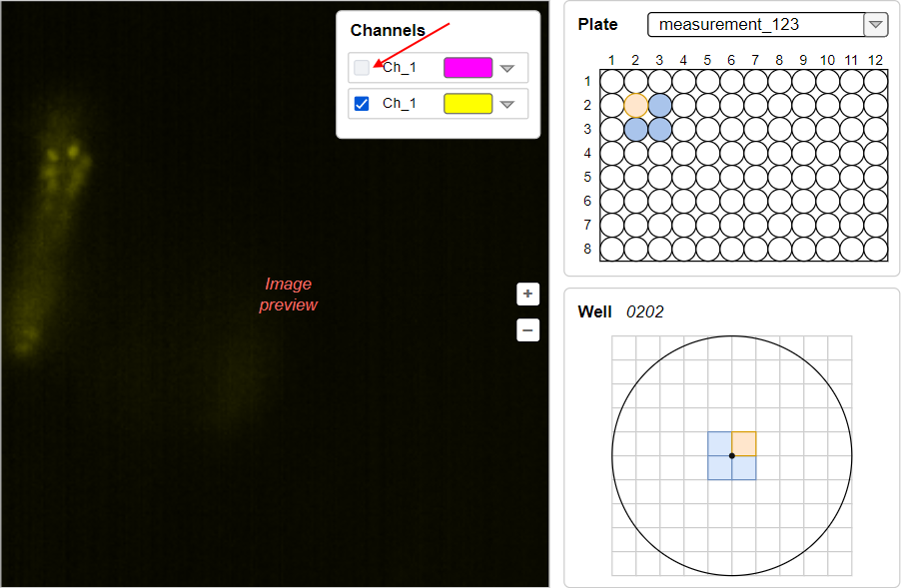
Task: Click the magenta color swatch
Action: coord(467,67)
